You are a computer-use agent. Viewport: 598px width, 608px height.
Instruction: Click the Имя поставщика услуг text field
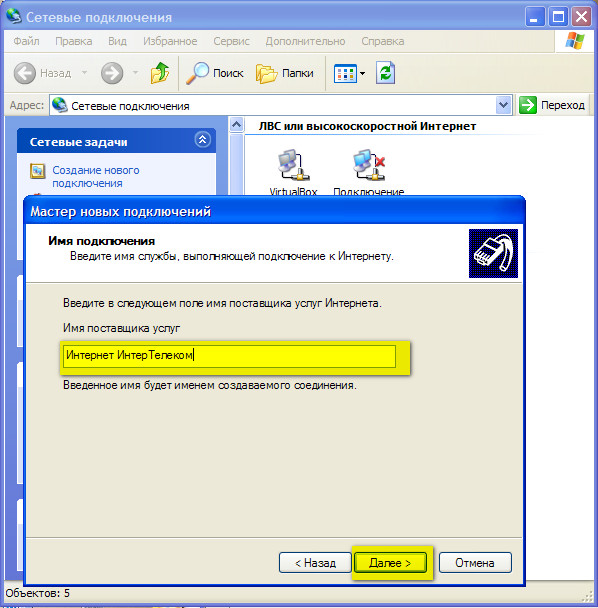click(229, 356)
